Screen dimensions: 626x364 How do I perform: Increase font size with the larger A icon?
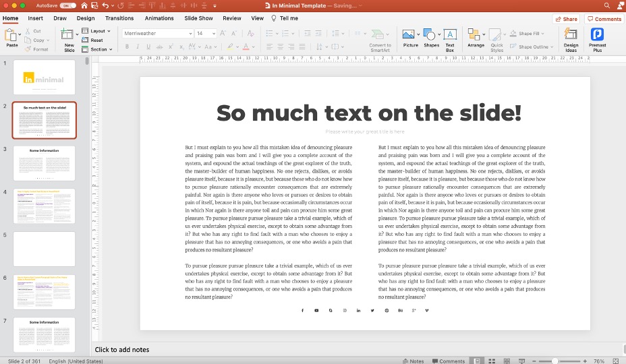click(223, 33)
